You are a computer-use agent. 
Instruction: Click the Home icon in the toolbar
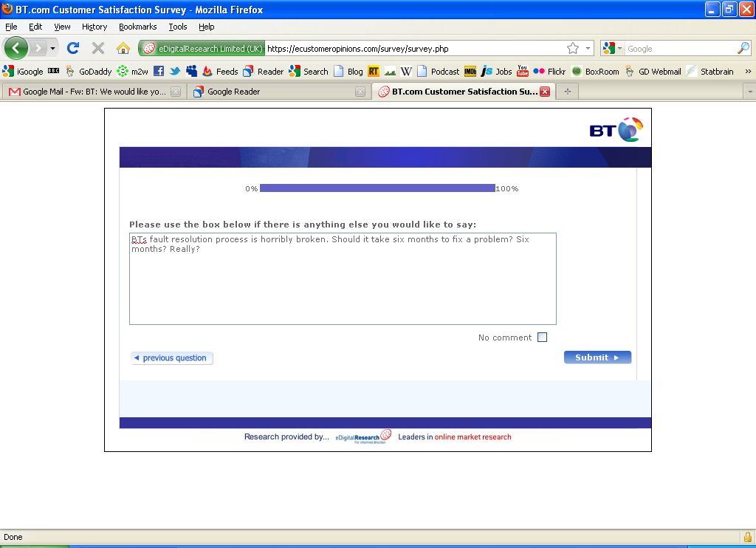click(x=123, y=49)
